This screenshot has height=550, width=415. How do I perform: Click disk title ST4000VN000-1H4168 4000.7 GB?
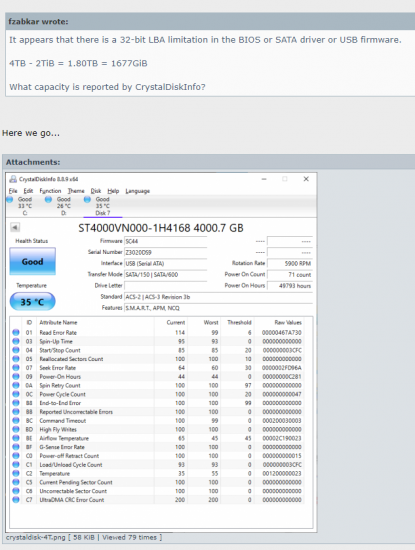click(x=161, y=228)
